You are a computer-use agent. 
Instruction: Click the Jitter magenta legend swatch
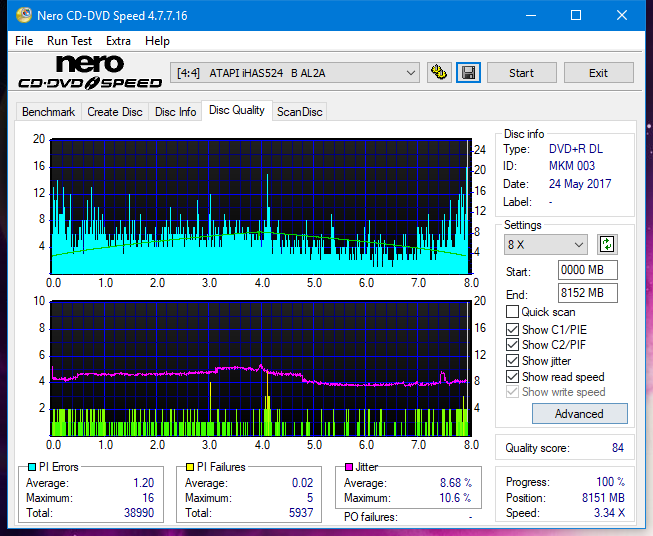point(349,467)
